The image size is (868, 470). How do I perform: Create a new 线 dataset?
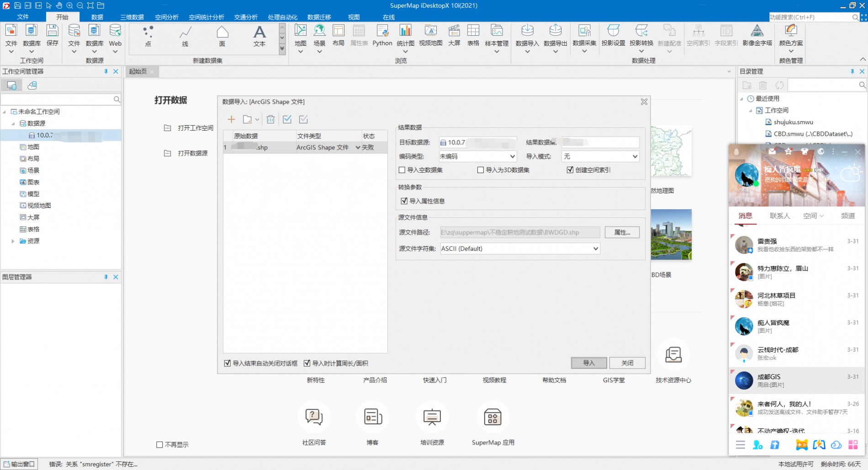[x=185, y=36]
